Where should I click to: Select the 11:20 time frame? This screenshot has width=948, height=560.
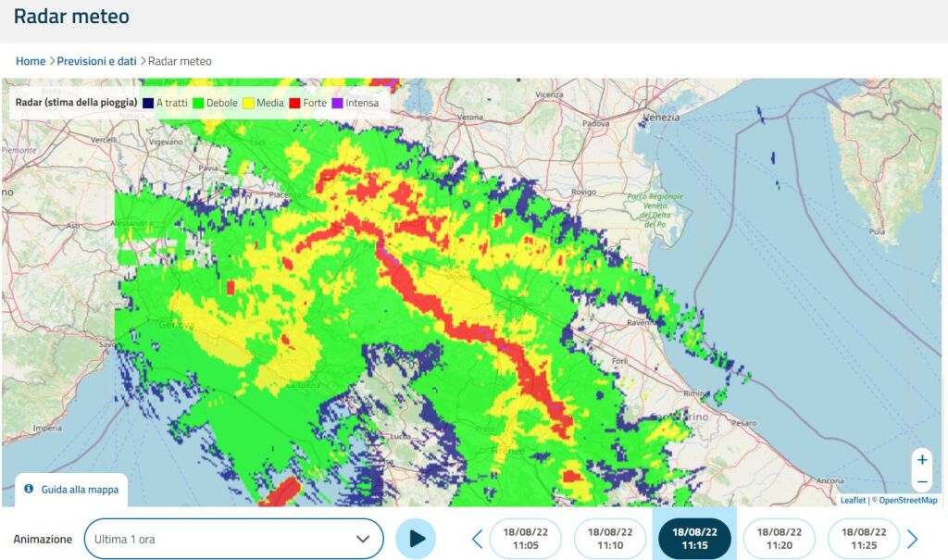pyautogui.click(x=779, y=539)
